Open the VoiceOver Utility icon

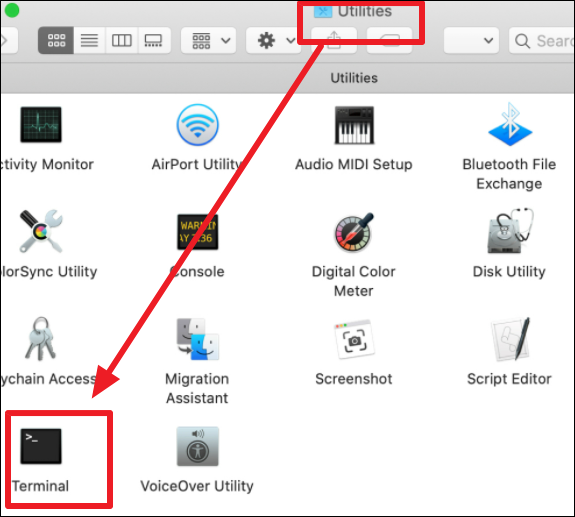[x=198, y=446]
